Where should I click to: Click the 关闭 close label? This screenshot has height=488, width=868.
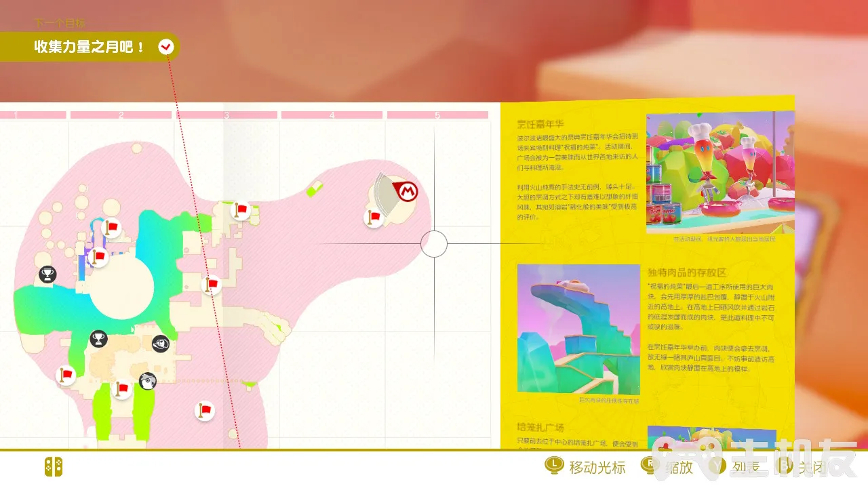coord(812,467)
